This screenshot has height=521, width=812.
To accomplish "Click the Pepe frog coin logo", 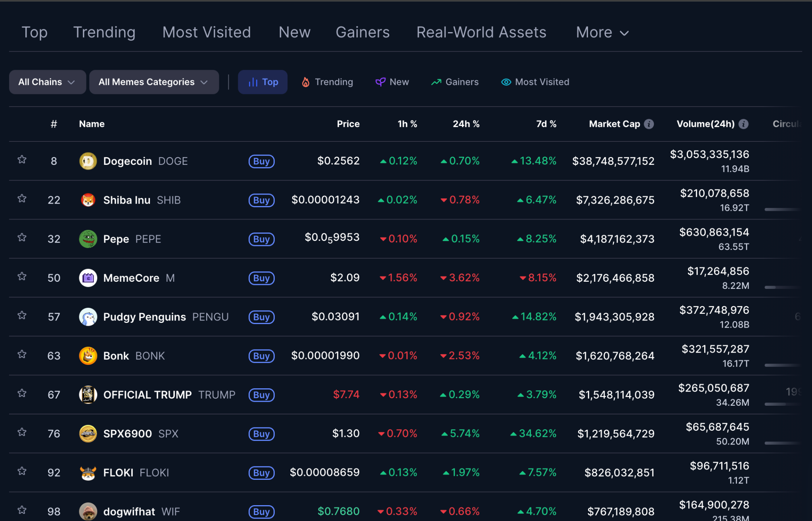I will click(88, 239).
